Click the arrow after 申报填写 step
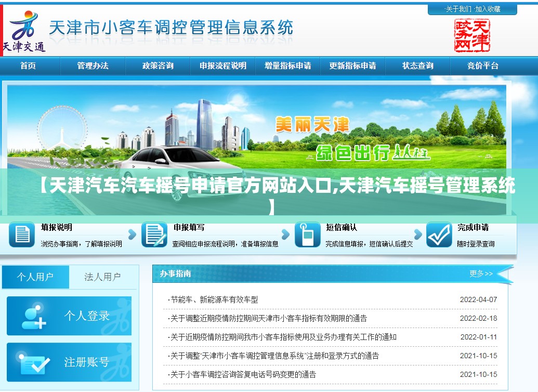538x392 pixels. pos(285,235)
